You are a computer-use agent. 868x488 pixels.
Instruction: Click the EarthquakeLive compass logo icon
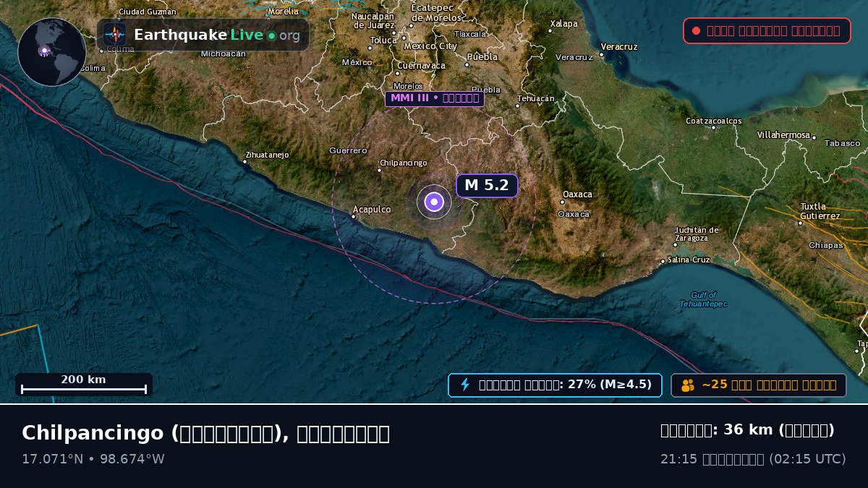[x=114, y=34]
